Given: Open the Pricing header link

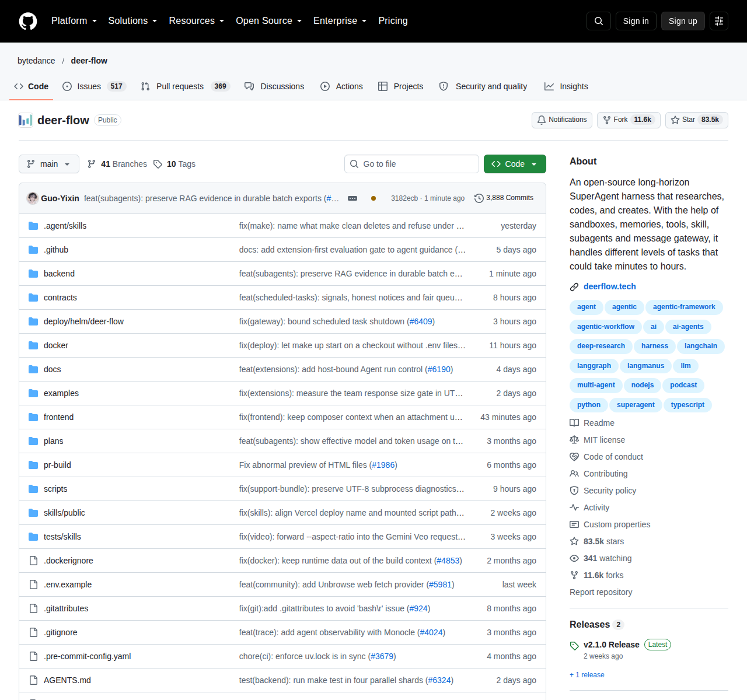Looking at the screenshot, I should (393, 21).
